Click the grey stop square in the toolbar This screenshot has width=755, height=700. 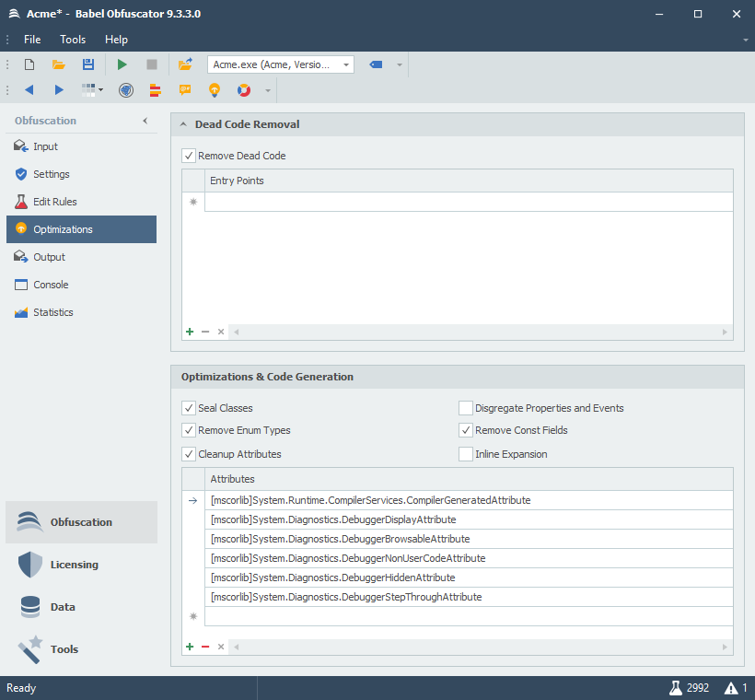(x=152, y=64)
